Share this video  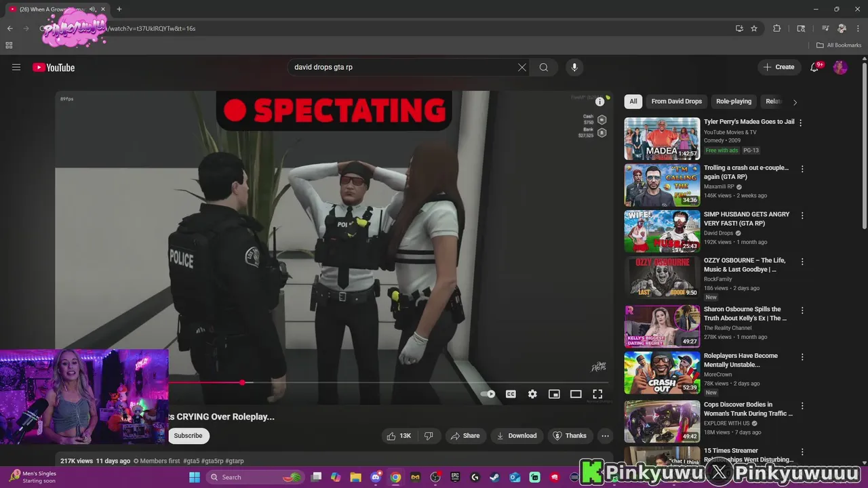(465, 436)
